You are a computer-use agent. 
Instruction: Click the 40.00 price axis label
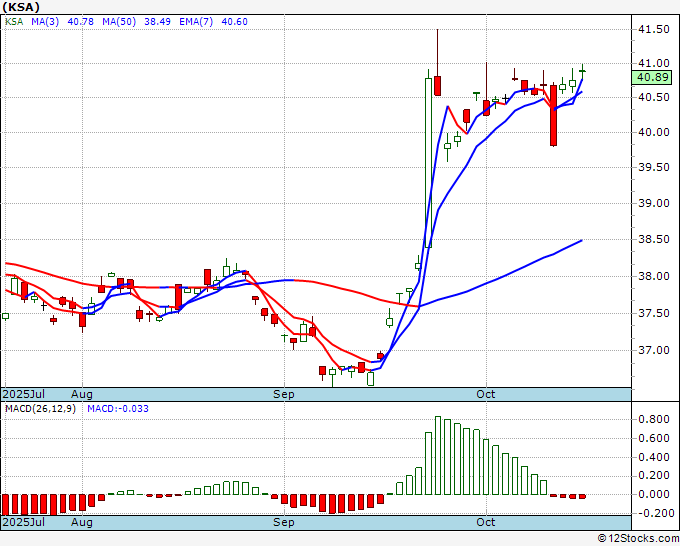coord(654,132)
